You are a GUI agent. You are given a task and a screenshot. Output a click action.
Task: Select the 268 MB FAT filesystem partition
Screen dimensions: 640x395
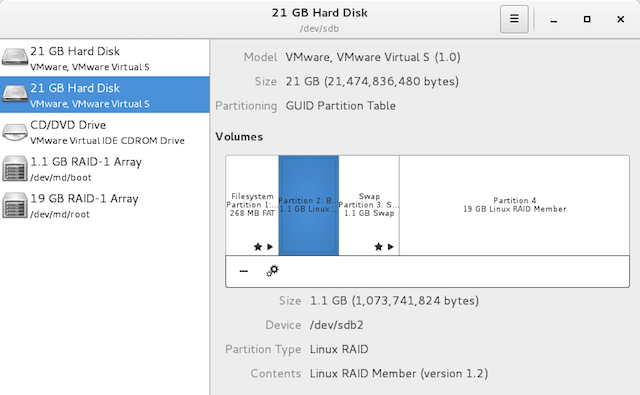click(252, 205)
